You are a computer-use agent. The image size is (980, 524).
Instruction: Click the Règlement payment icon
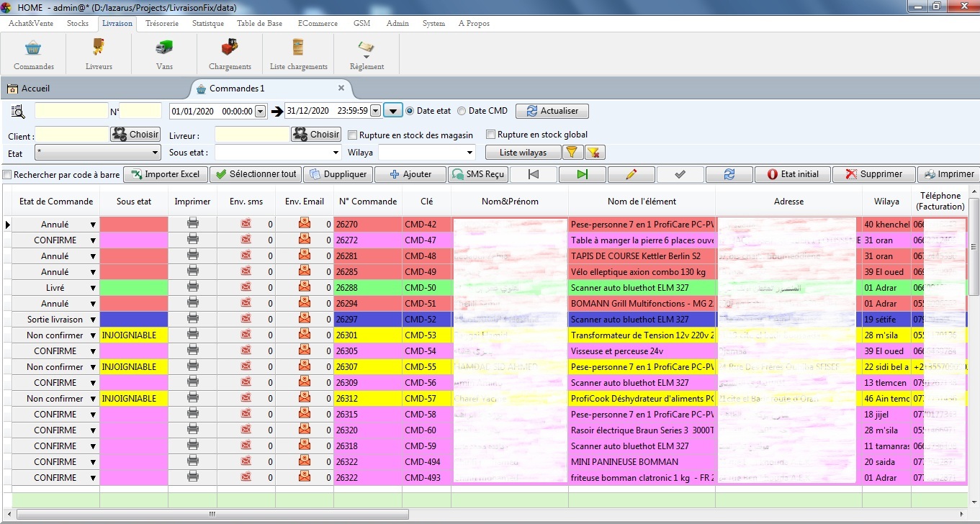coord(367,48)
